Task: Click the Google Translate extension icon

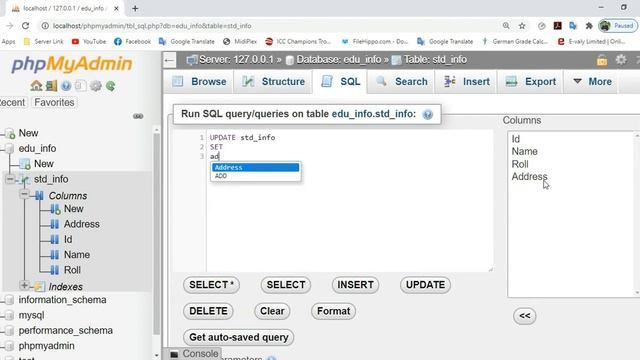Action: (573, 26)
